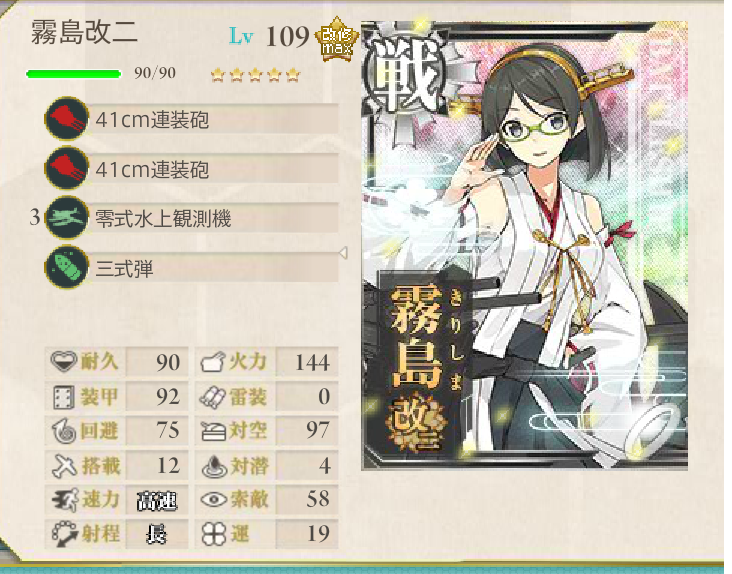
Task: Click the 搭載 airplane stat icon
Action: [x=64, y=465]
